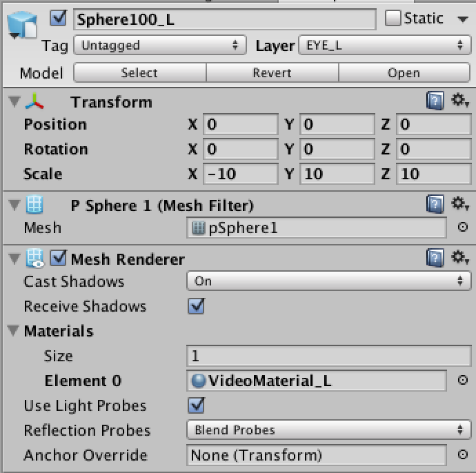
Task: Click the Rotation label
Action: (56, 149)
